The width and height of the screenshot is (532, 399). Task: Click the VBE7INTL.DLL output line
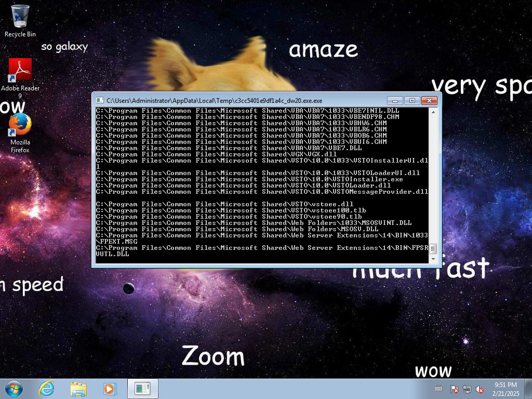(247, 111)
